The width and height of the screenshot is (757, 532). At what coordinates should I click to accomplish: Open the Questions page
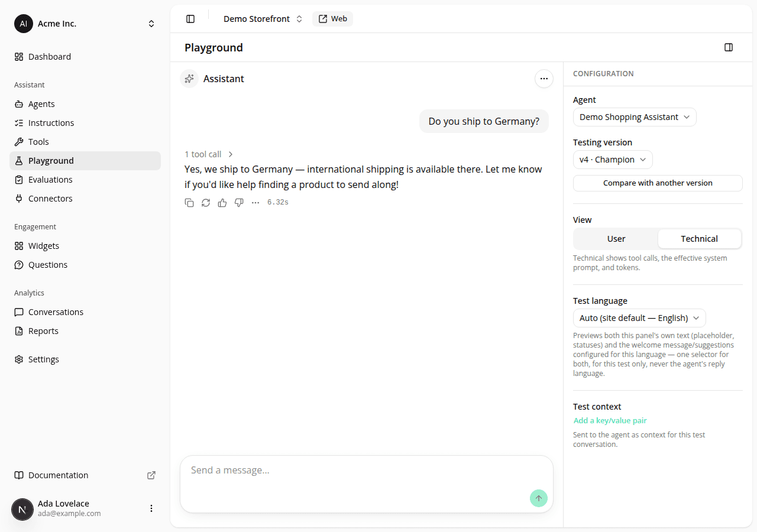click(85, 265)
